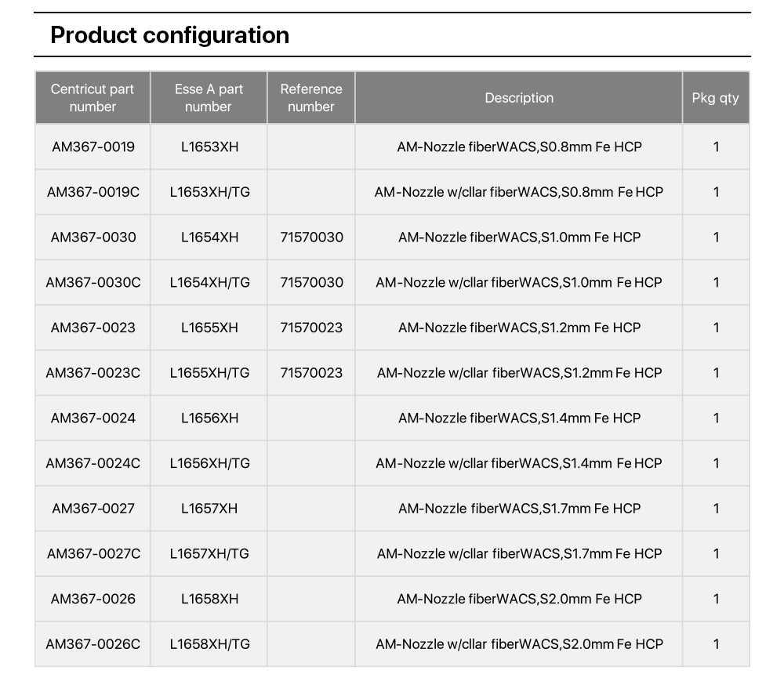Select part number AM367-0023
The height and width of the screenshot is (692, 784).
pyautogui.click(x=93, y=328)
